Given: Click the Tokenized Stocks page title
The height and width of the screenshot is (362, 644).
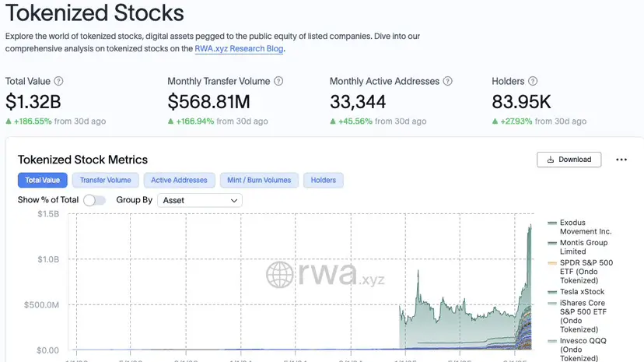Looking at the screenshot, I should (x=94, y=12).
